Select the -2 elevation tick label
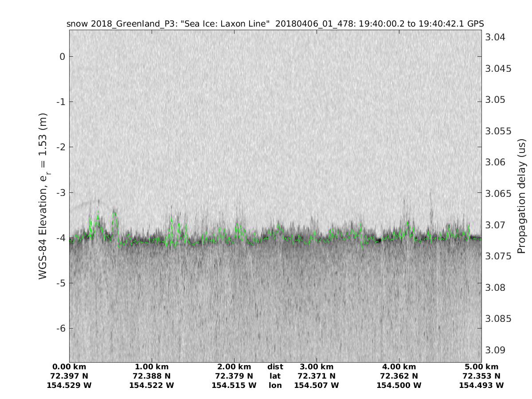Viewport: 532px width, 399px height. [x=60, y=147]
